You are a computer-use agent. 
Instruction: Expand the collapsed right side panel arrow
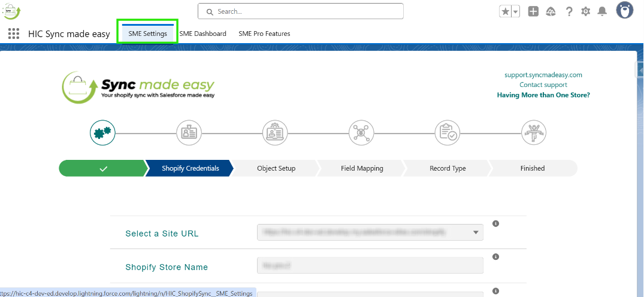pos(640,70)
